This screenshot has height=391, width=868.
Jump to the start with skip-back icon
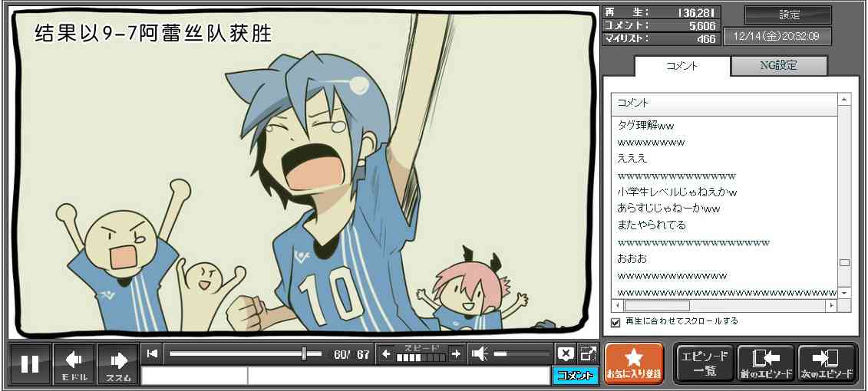pos(153,353)
